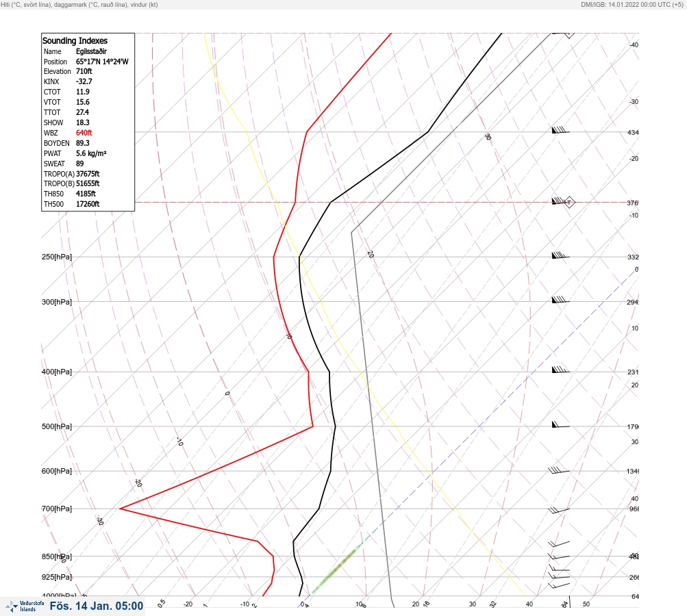Click the timestamp Fös. 14 Jan. 05:00

coord(97,606)
